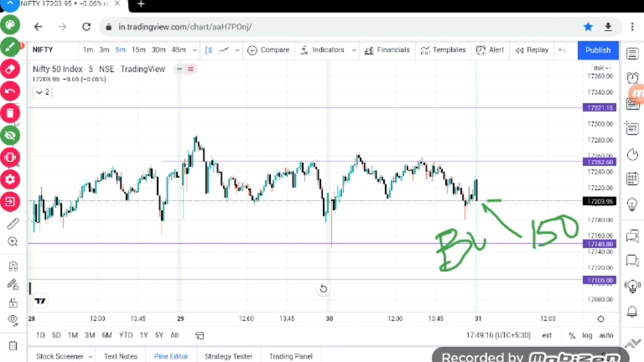Exit drawing mode with red exit button
This screenshot has width=644, height=362.
[10, 202]
